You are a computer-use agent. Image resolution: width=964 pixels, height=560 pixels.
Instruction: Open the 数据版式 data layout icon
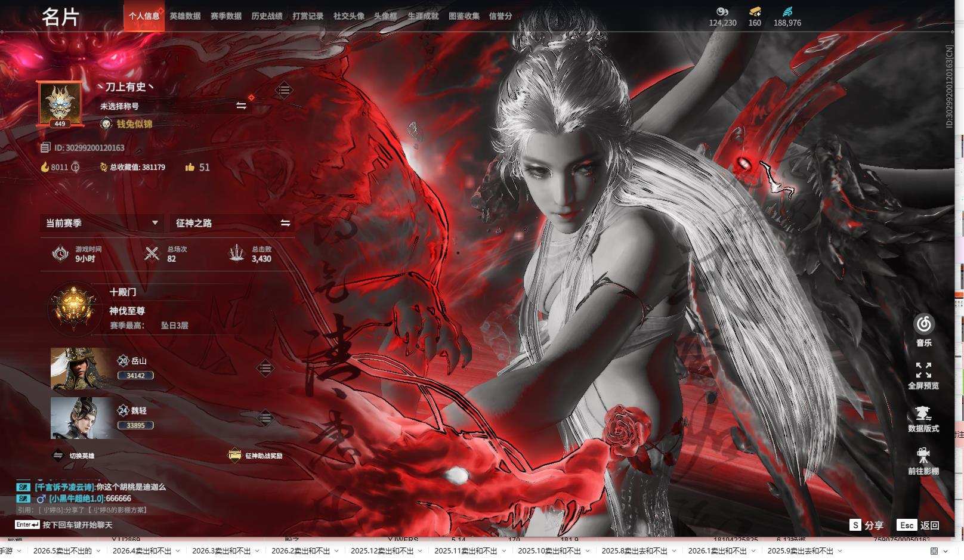click(x=923, y=413)
